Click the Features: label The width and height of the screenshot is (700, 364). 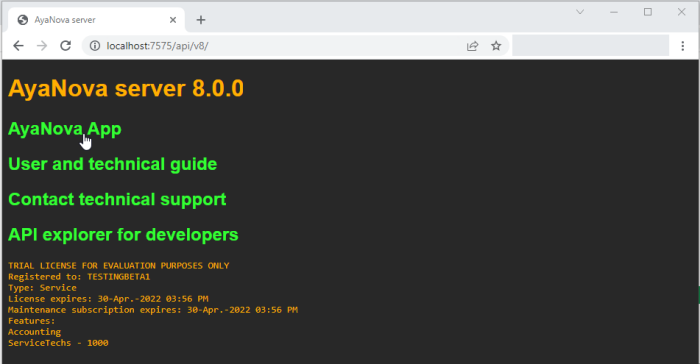tap(32, 321)
